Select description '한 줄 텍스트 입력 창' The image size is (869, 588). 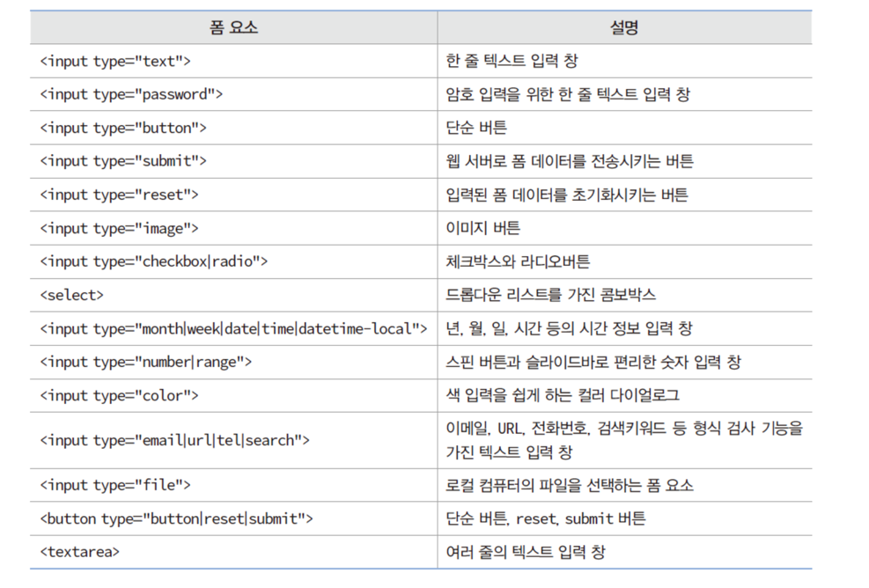coord(512,61)
